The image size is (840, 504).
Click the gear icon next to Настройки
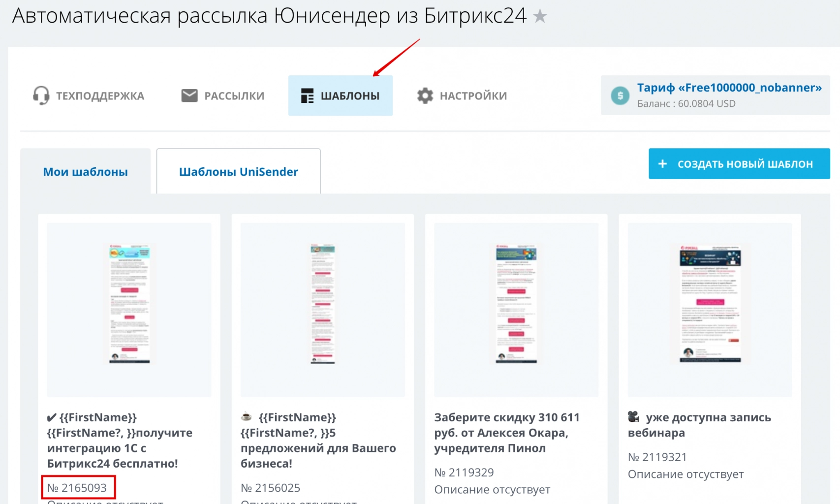click(425, 95)
